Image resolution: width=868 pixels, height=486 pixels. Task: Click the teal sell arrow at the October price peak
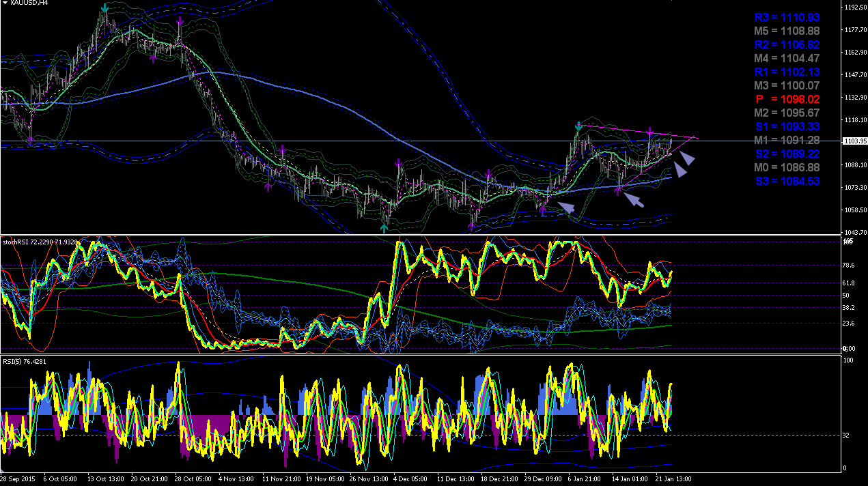point(104,8)
